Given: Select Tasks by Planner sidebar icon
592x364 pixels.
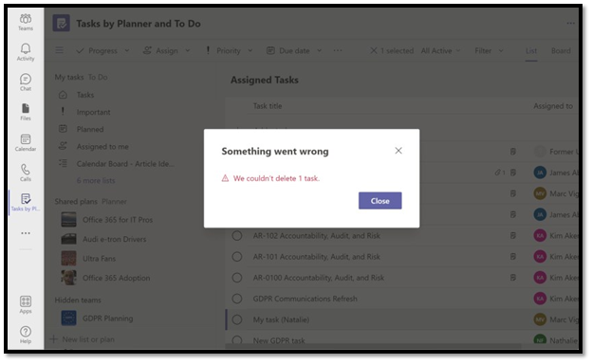Looking at the screenshot, I should tap(26, 202).
